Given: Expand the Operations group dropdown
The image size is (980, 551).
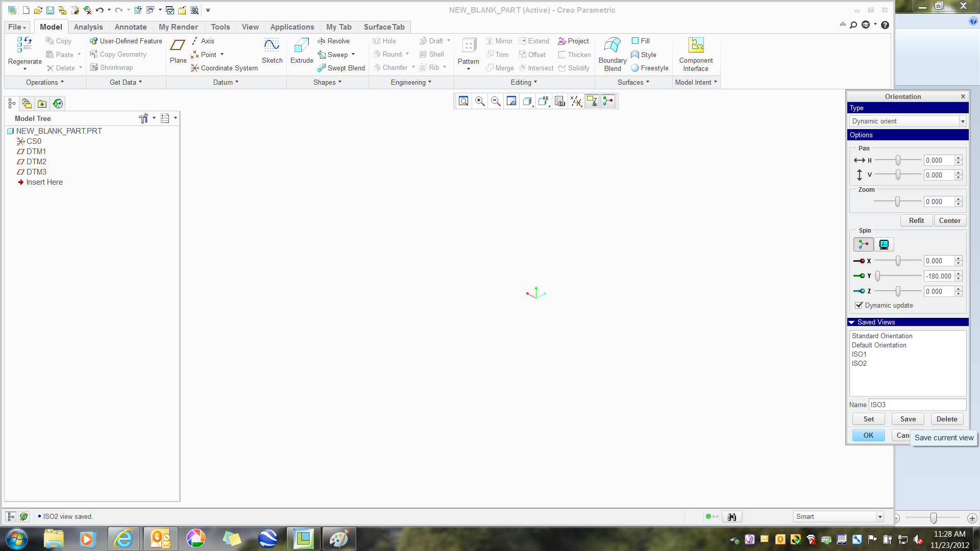Looking at the screenshot, I should [x=45, y=82].
